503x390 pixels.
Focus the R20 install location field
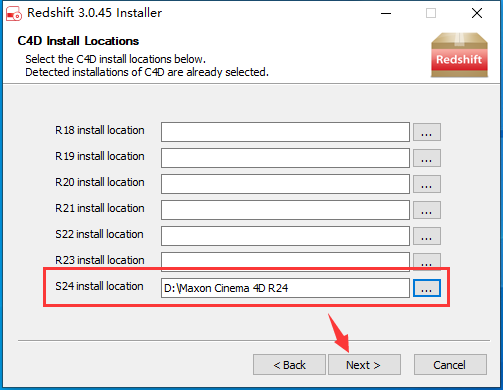285,184
